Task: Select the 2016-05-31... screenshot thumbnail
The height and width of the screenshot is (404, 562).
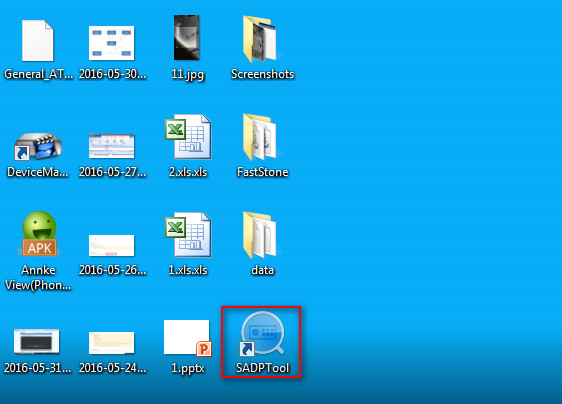Action: pyautogui.click(x=37, y=341)
